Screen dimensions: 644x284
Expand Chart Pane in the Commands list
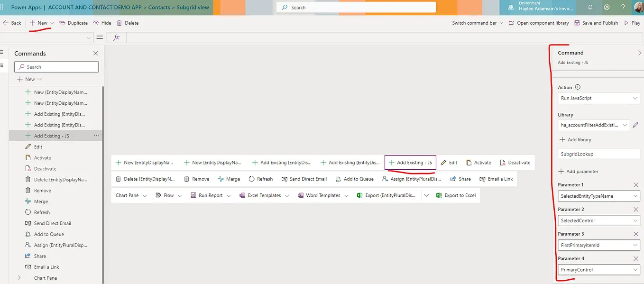click(x=19, y=278)
